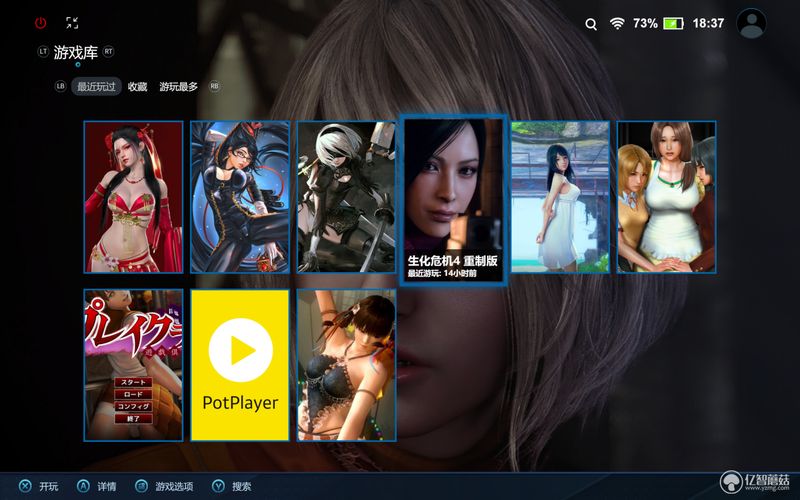Select the three women group game cover
800x500 pixels.
pyautogui.click(x=667, y=197)
